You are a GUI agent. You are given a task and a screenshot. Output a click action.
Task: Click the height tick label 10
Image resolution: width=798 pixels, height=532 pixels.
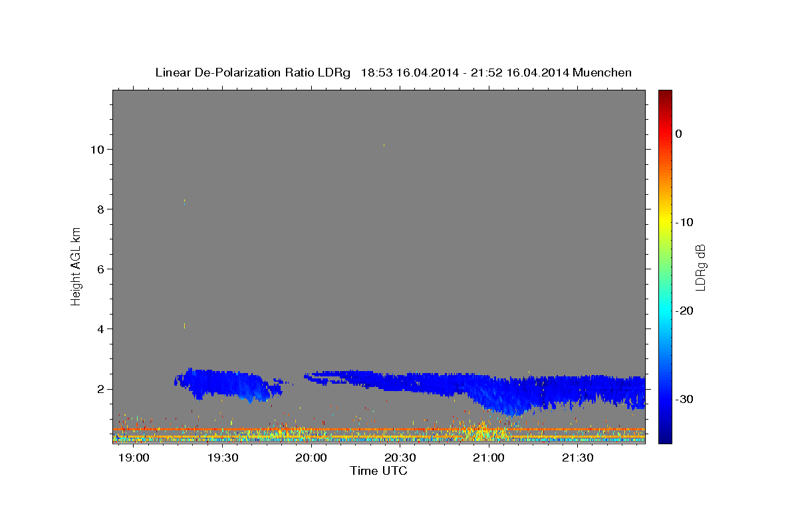click(96, 150)
